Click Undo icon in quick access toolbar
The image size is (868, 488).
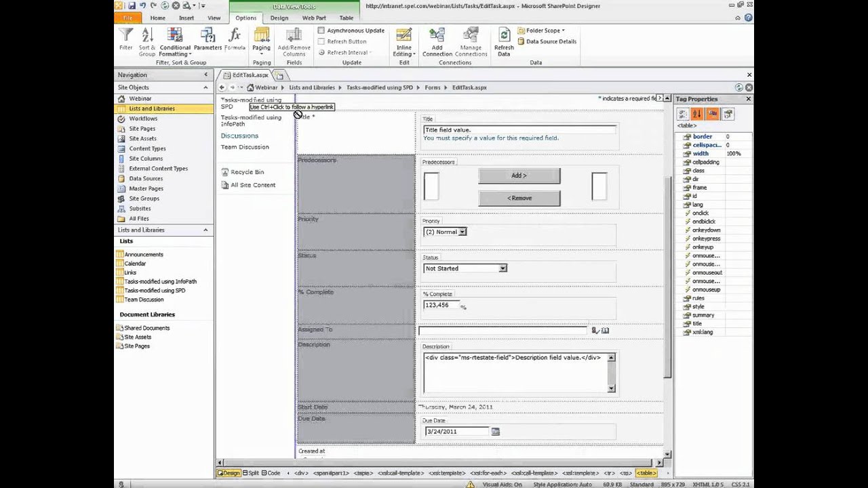142,5
